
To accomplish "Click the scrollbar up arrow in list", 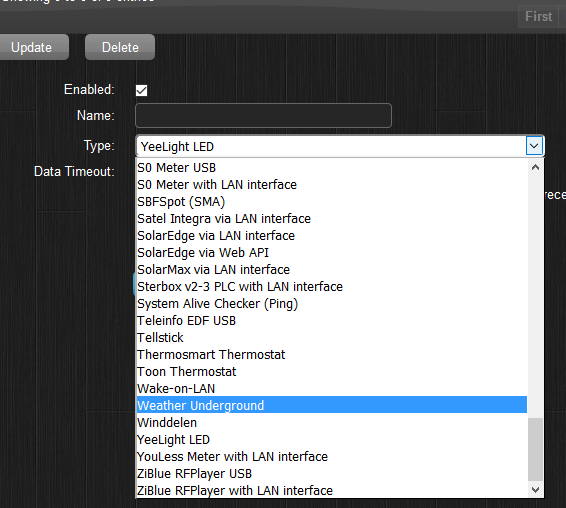I will pyautogui.click(x=536, y=167).
